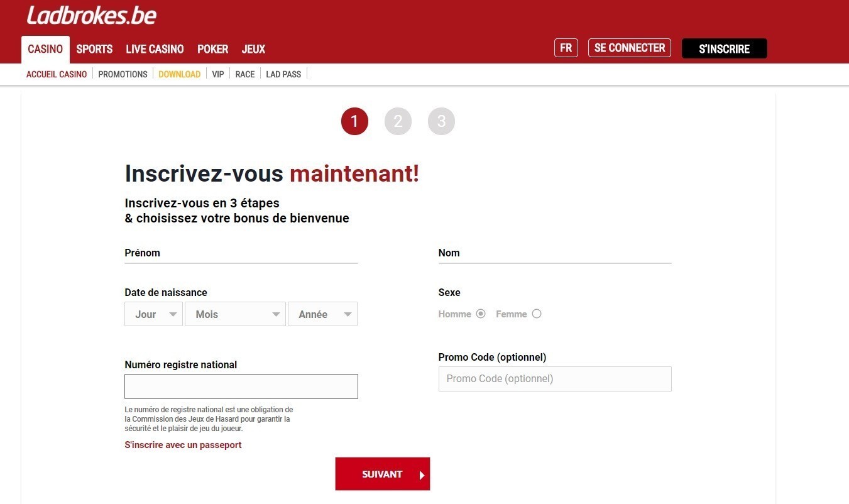Open the LIVE CASINO tab
This screenshot has height=504, width=849.
(155, 49)
